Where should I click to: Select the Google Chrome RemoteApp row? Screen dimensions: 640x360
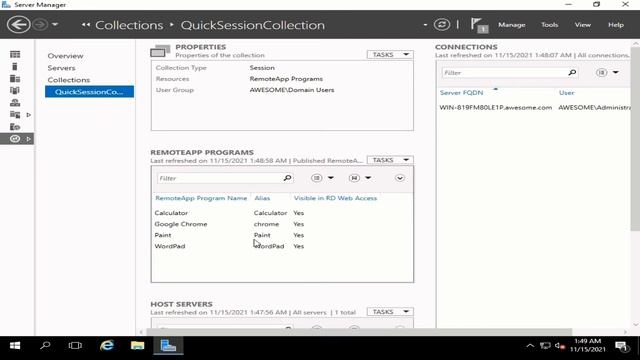pyautogui.click(x=282, y=224)
